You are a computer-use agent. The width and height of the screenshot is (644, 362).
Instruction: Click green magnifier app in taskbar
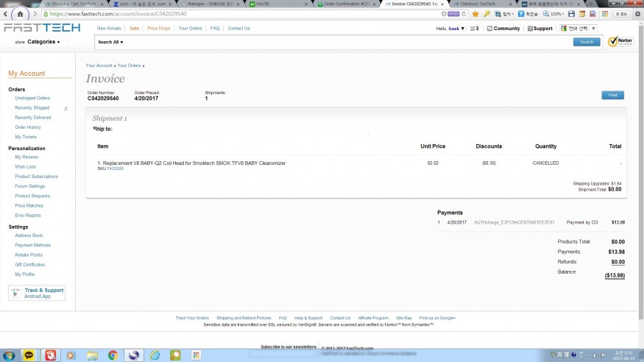coord(175,355)
